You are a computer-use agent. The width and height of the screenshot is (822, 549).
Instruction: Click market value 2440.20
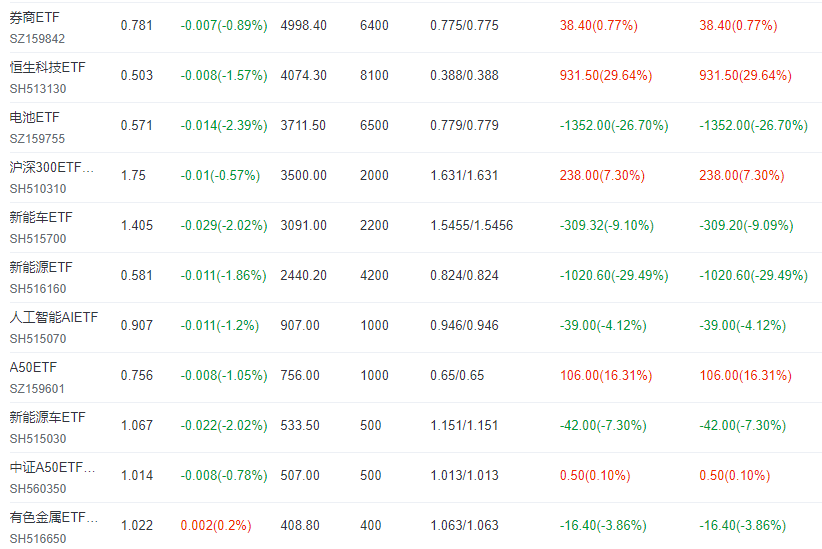304,276
